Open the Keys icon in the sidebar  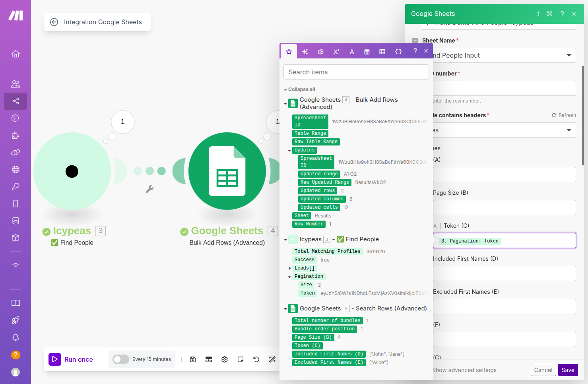pyautogui.click(x=16, y=186)
